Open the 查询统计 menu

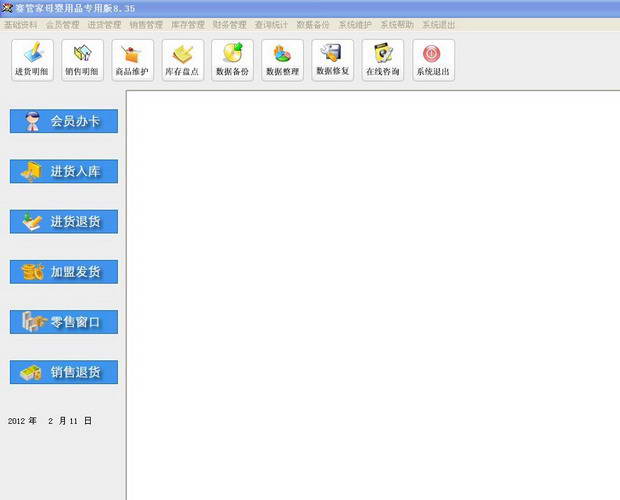pyautogui.click(x=271, y=25)
